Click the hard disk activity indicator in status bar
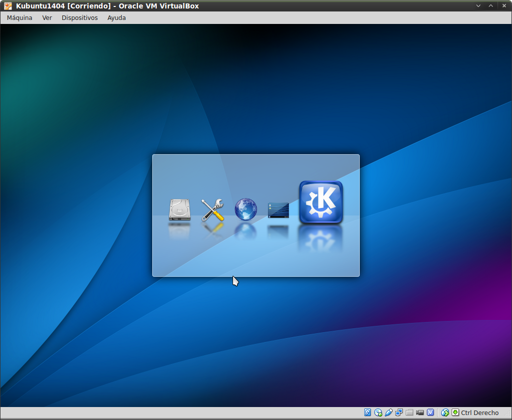 pos(368,413)
